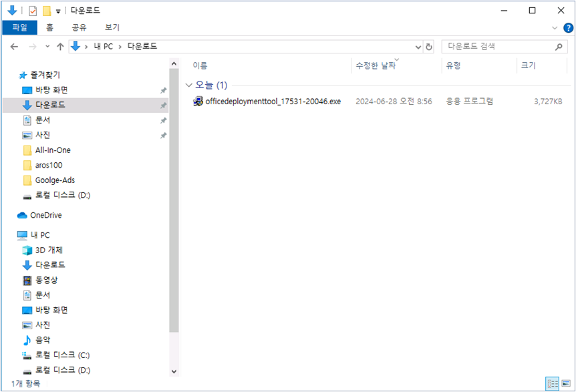Expand the ribbon with the chevron

point(555,28)
